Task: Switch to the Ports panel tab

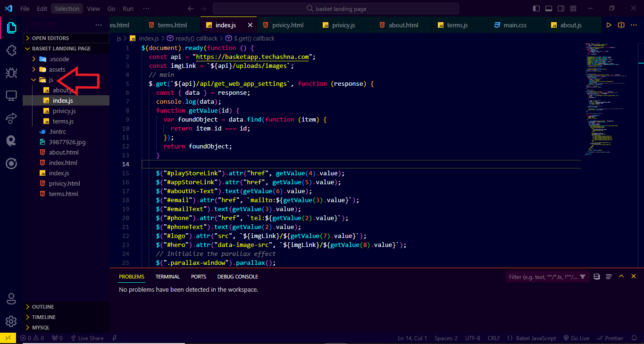Action: pos(199,277)
